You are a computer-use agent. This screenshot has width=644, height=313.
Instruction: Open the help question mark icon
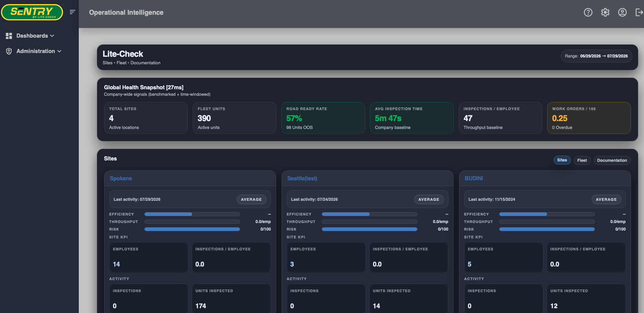[588, 12]
